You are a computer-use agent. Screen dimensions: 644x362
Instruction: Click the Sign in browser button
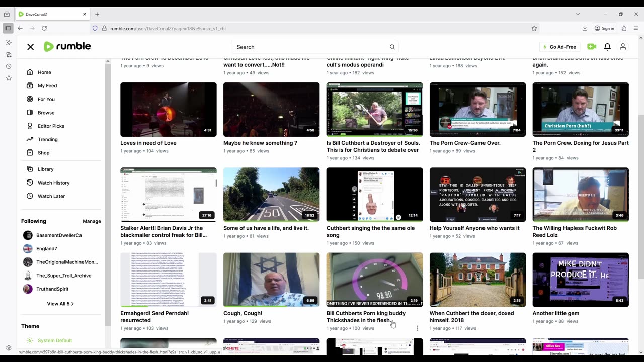point(604,28)
